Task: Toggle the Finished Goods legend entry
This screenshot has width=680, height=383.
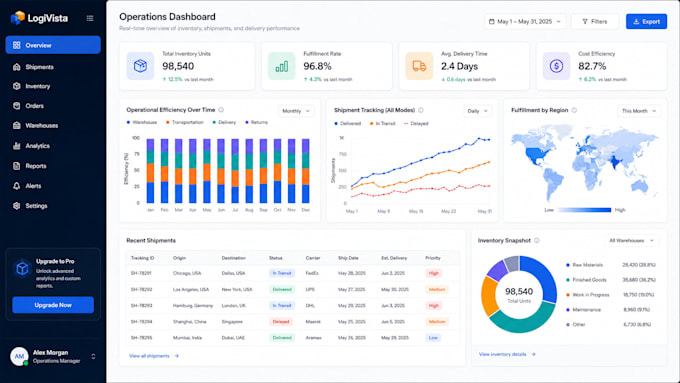Action: point(611,280)
